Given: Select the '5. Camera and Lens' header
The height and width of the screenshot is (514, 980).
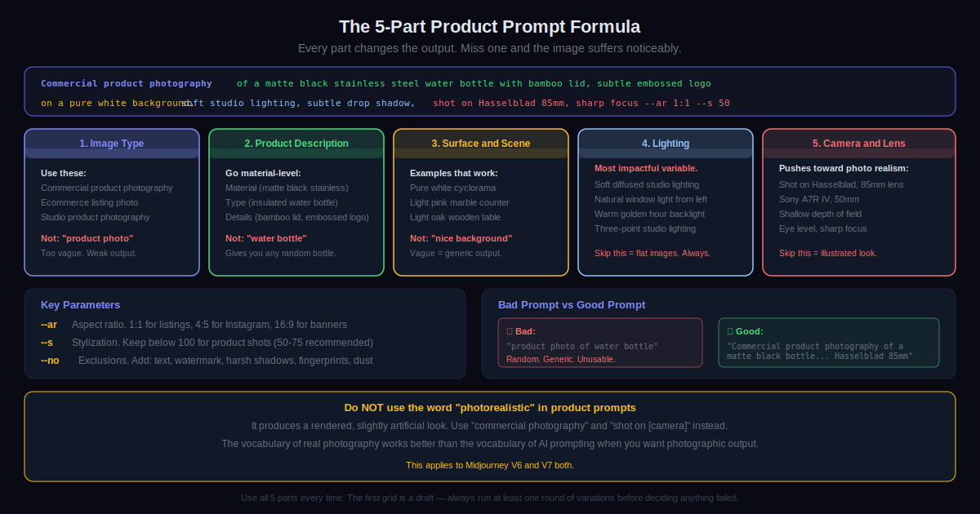Looking at the screenshot, I should coord(858,144).
